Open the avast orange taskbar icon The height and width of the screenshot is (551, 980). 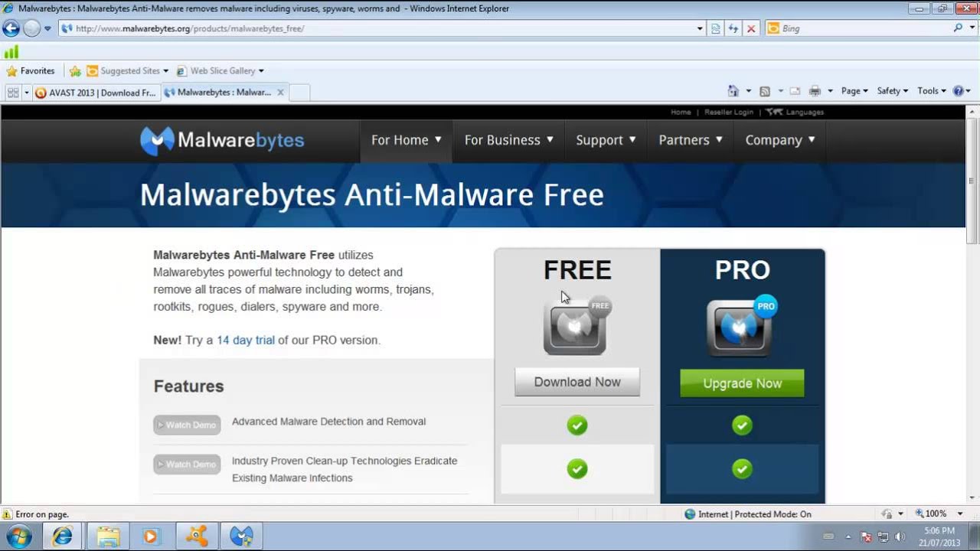pos(196,536)
